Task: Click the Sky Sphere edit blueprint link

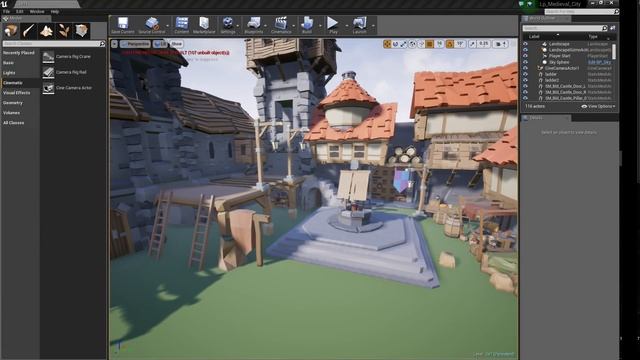Action: [x=599, y=62]
